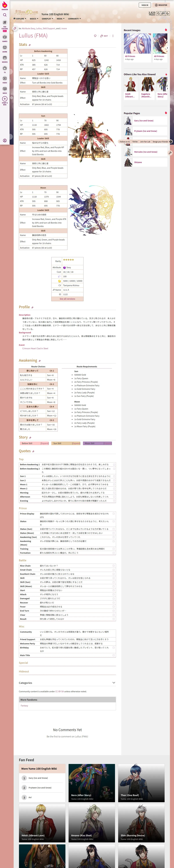174x868 pixels.
Task: Open Thor (One Roof) Fan Feed card
Action: point(141,783)
